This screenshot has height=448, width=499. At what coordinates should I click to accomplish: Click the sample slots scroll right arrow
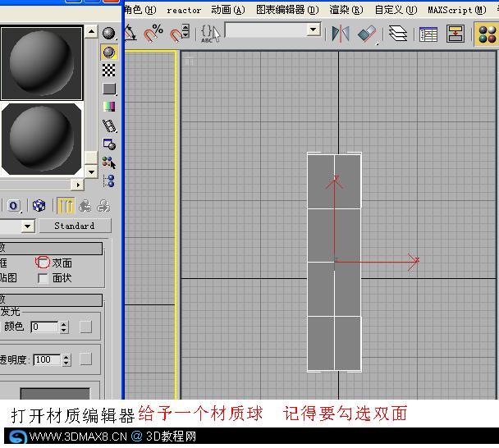point(78,185)
